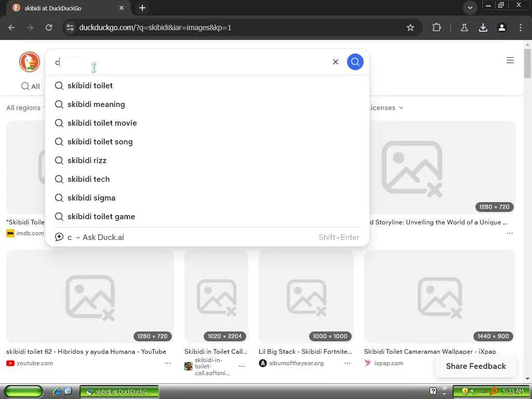This screenshot has height=399, width=532.
Task: Click the page vertical scrollbar thumb
Action: tap(527, 63)
